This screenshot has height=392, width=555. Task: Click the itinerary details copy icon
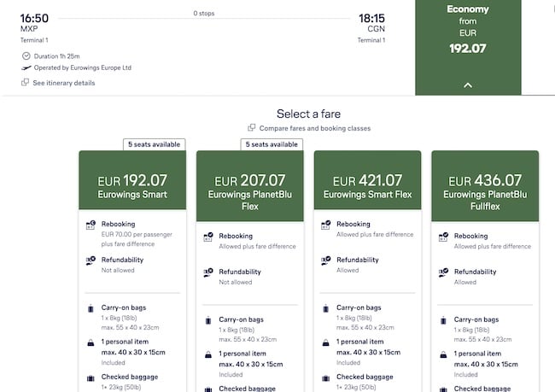click(26, 83)
